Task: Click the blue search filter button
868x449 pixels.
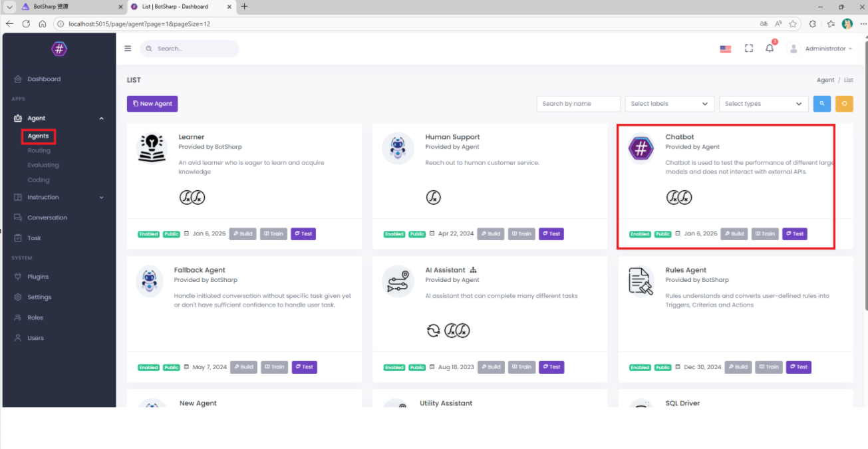Action: 821,104
